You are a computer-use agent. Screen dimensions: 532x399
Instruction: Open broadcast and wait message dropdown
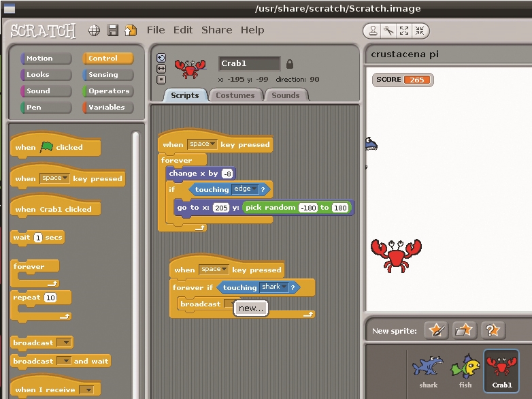tap(64, 361)
